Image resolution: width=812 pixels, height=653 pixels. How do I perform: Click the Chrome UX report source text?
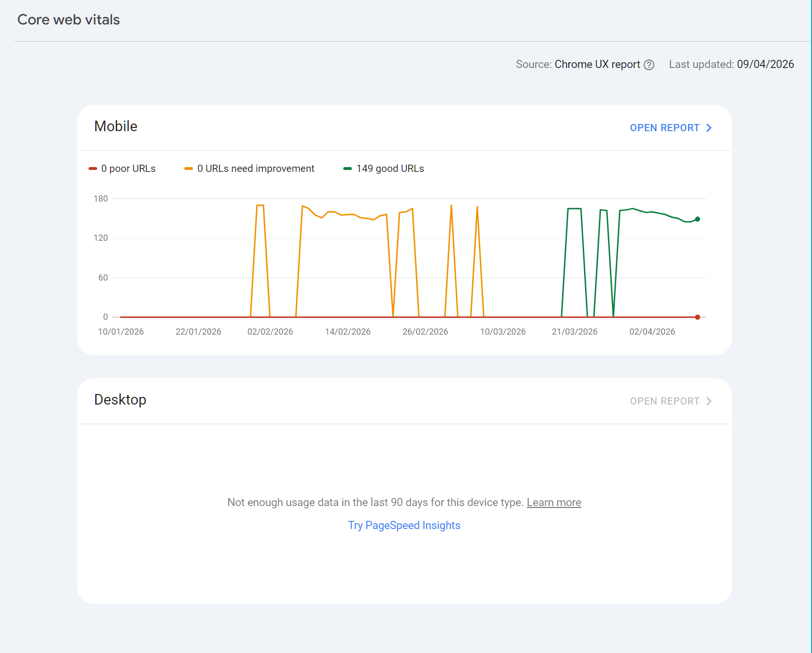point(597,64)
